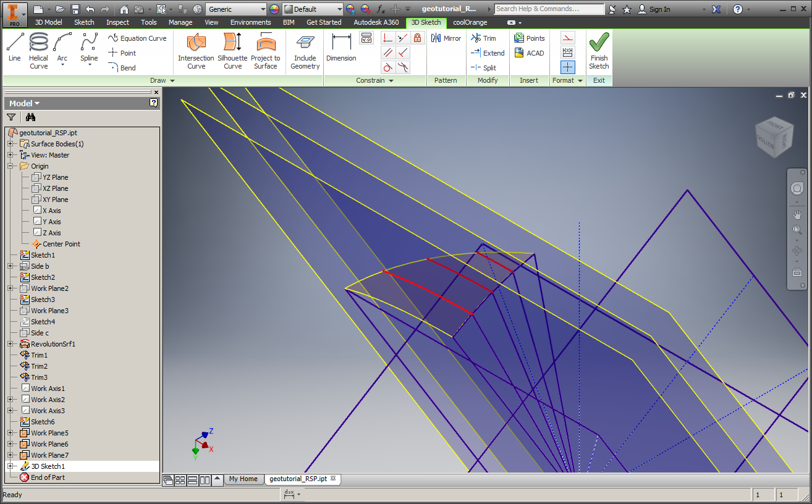The width and height of the screenshot is (812, 504).
Task: Arrange windows vertically
Action: (x=205, y=479)
